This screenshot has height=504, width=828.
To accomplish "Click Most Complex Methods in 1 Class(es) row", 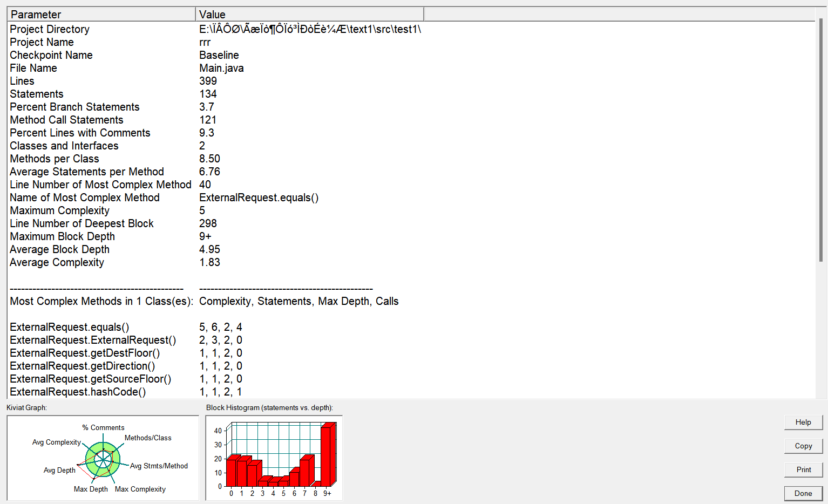I will pos(411,301).
